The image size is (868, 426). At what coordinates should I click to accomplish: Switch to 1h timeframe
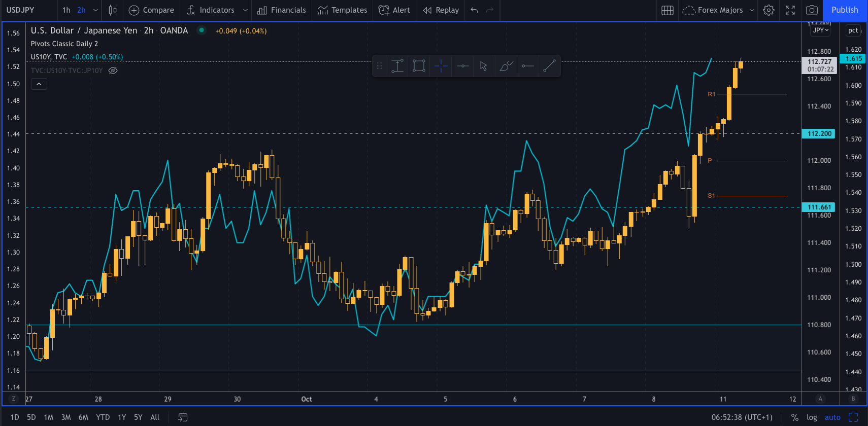[66, 10]
